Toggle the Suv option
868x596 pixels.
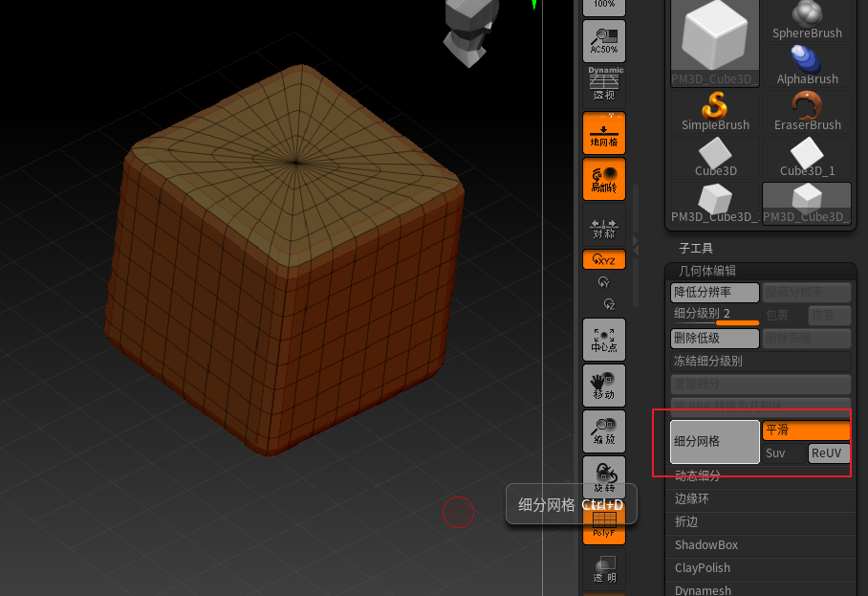pos(783,453)
